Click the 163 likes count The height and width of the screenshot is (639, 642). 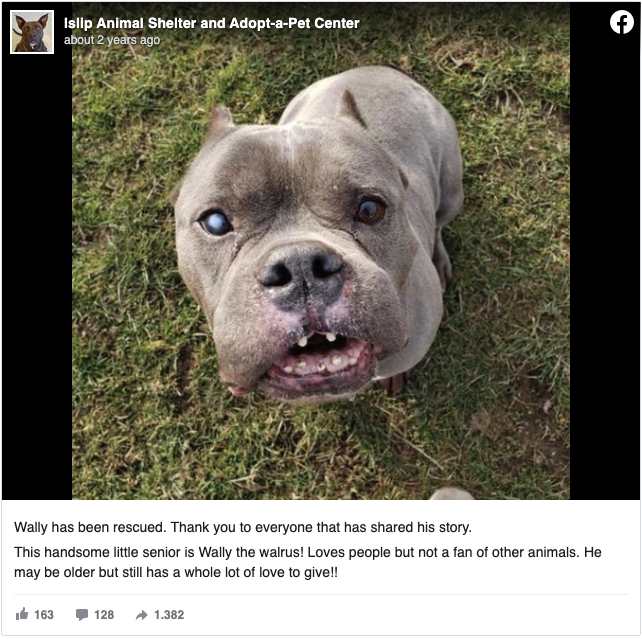click(44, 615)
